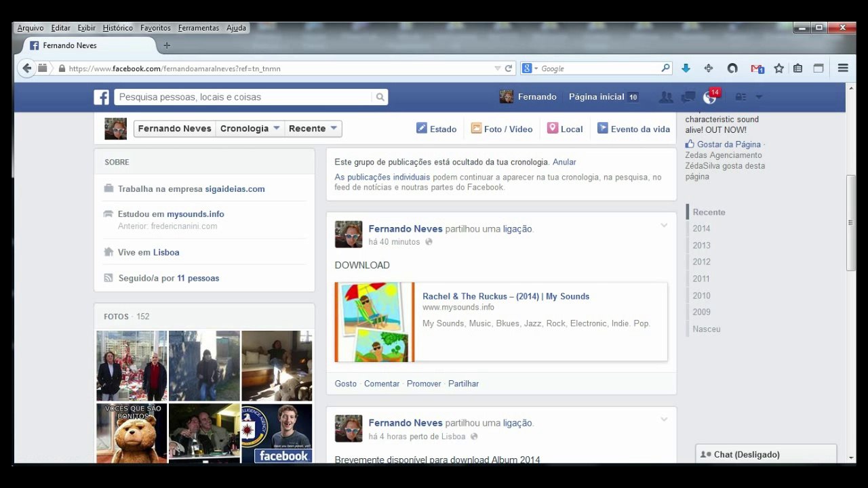Click the browser back arrow button

[26, 68]
